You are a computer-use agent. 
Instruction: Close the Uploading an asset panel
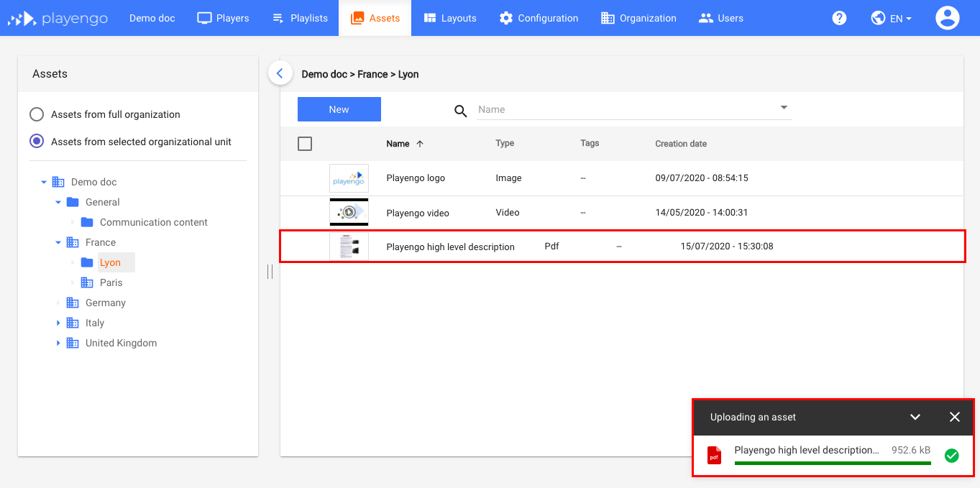click(x=955, y=417)
